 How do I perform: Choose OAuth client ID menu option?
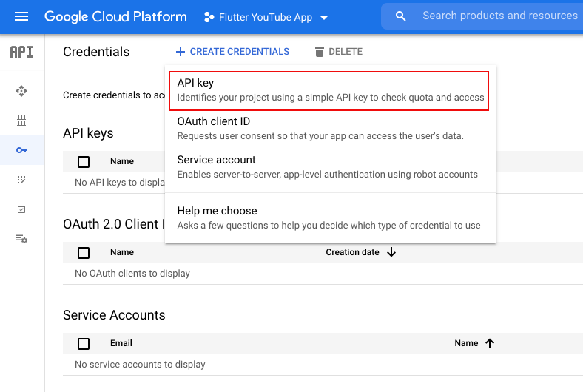(x=330, y=128)
